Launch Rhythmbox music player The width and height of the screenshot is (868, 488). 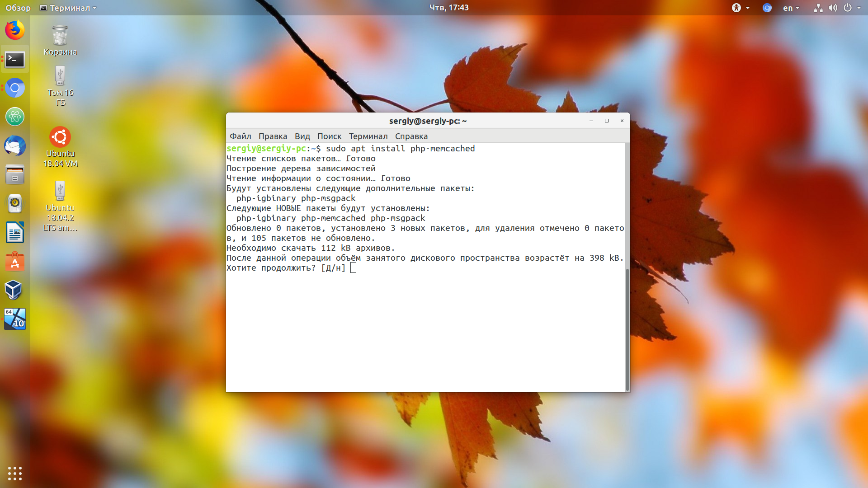pos(15,204)
